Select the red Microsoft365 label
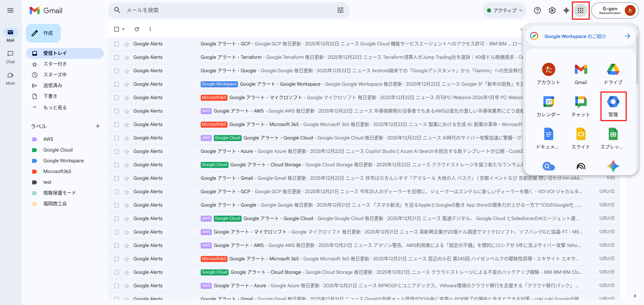644x305 pixels. pyautogui.click(x=57, y=171)
